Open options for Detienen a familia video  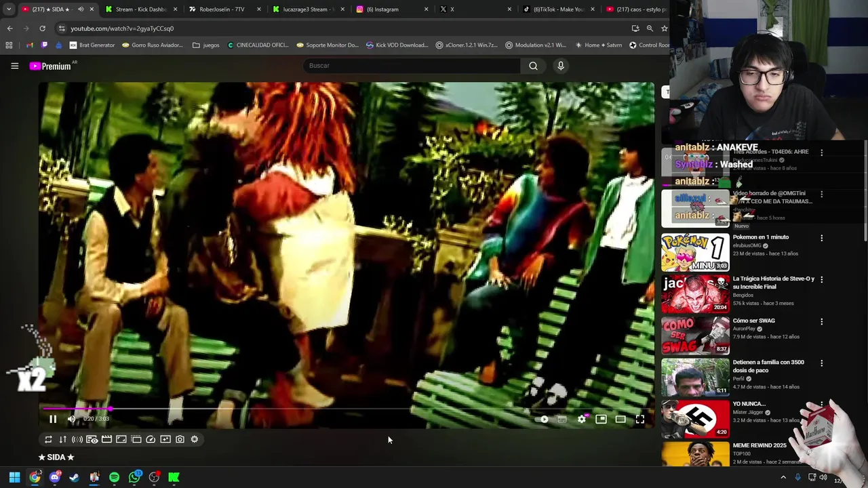[x=821, y=363]
